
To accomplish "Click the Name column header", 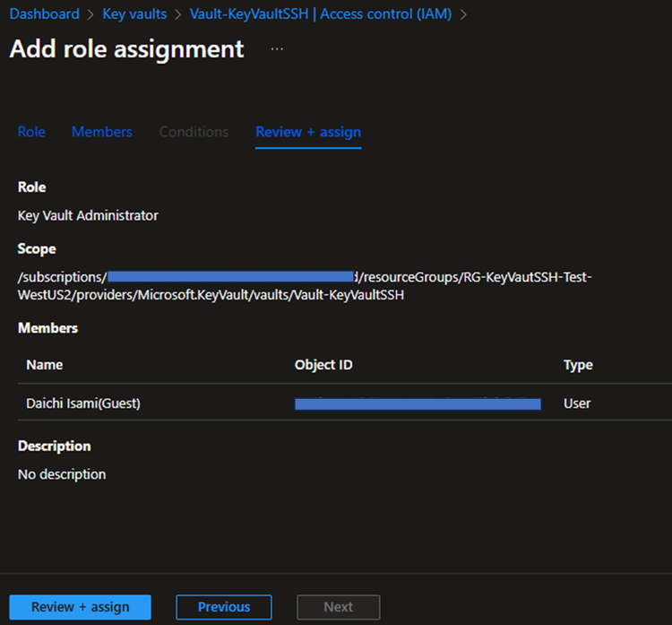I will (45, 365).
